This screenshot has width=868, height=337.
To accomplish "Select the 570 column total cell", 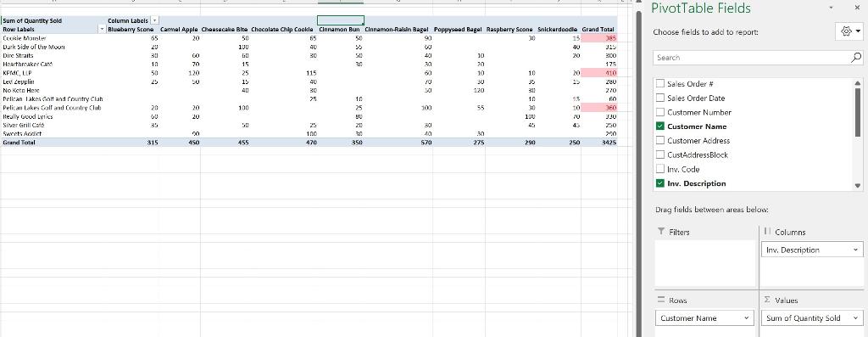I will [398, 143].
